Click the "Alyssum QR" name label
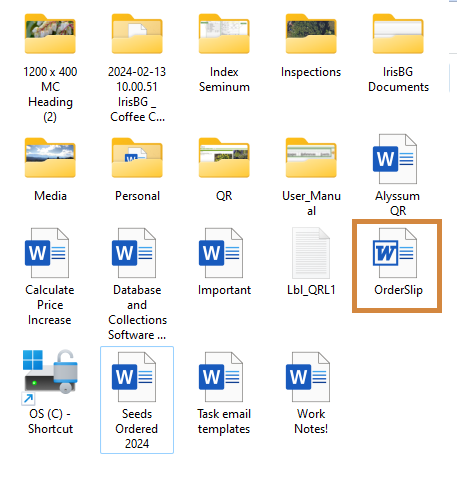This screenshot has height=492, width=457. coord(398,203)
